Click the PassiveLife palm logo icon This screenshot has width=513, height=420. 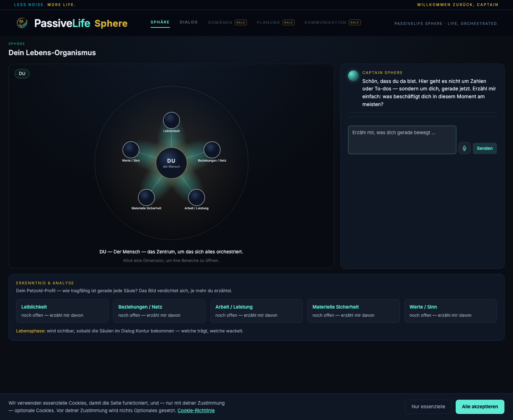[x=22, y=23]
